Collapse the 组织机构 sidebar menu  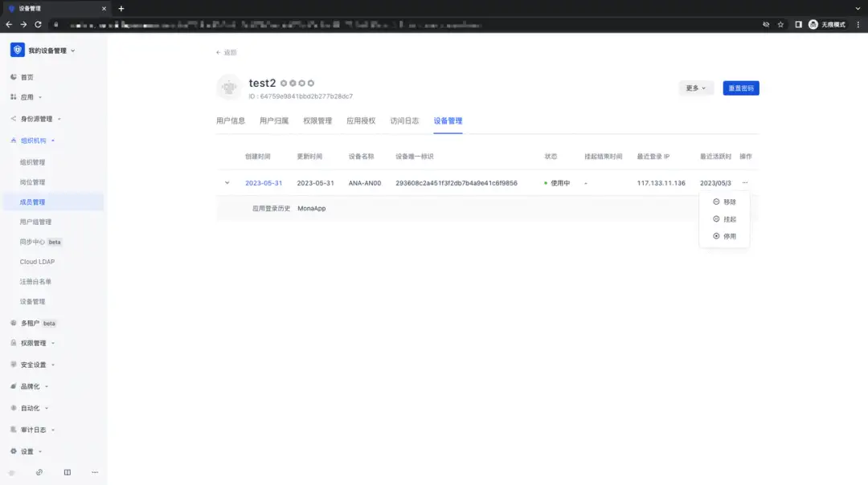[x=53, y=141]
